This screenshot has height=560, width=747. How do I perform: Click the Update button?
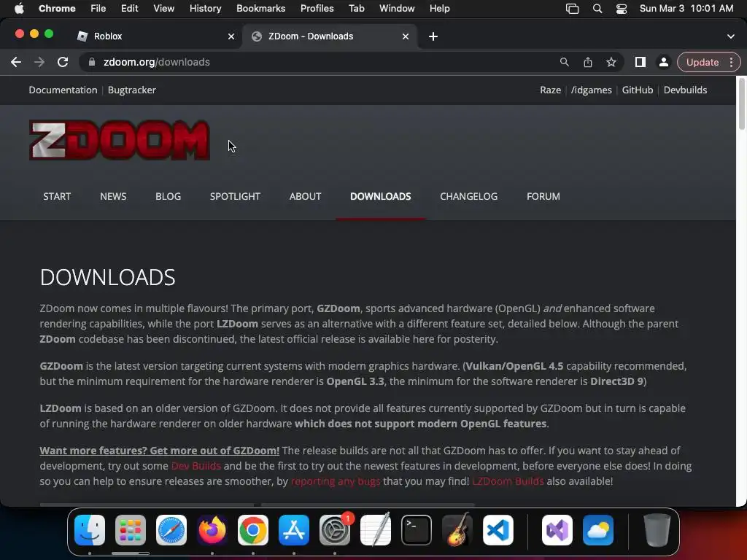coord(703,62)
